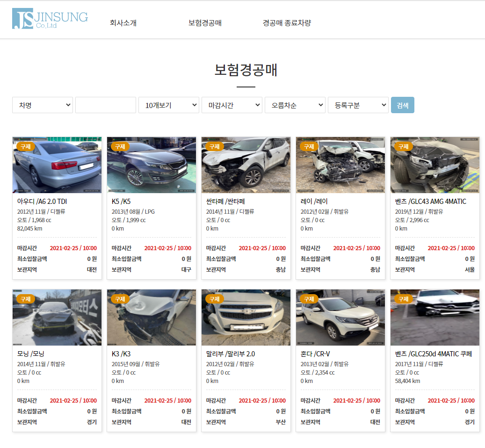The image size is (485, 448).
Task: Click the 2015년 09월 / 휘발유 text
Action: (136, 364)
